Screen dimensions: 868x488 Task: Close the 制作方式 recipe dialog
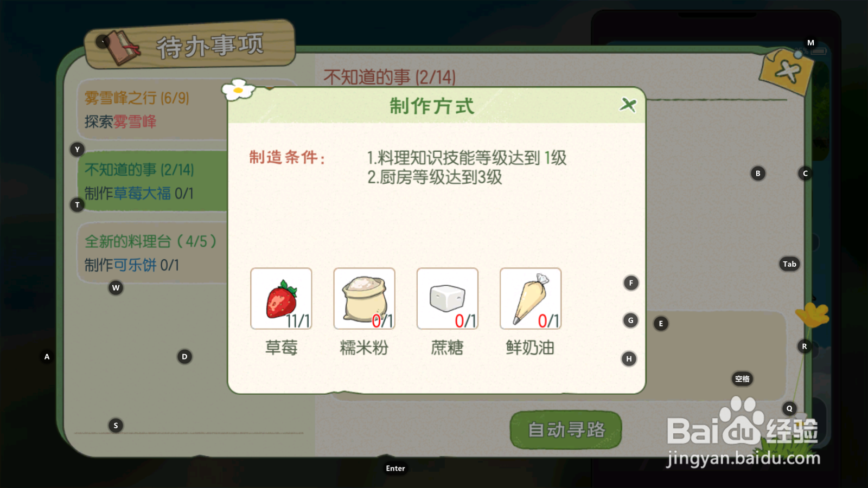tap(628, 104)
